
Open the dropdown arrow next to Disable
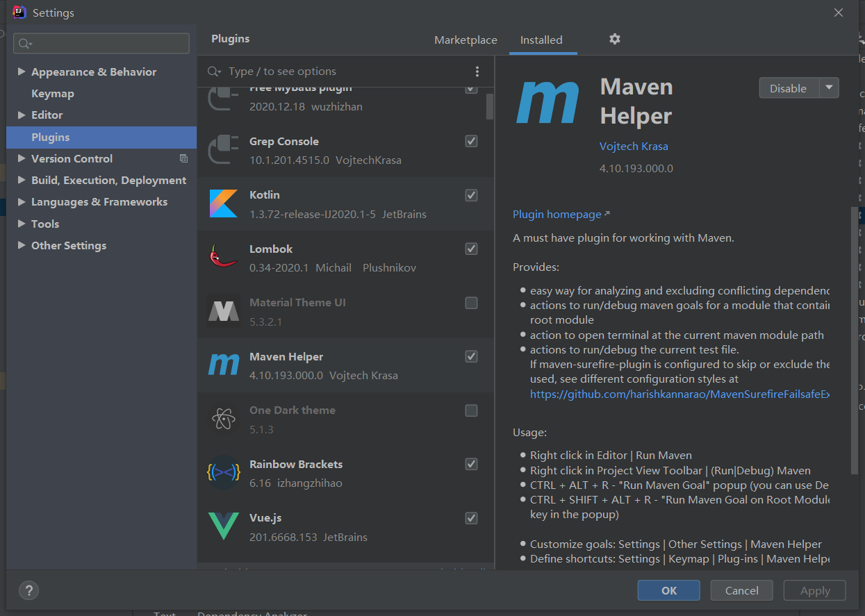[x=830, y=88]
